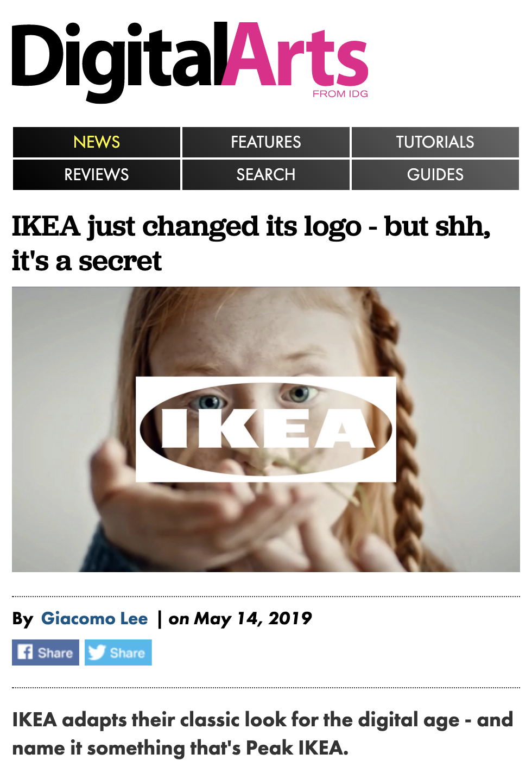
Task: Open the NEWS tab
Action: click(97, 142)
